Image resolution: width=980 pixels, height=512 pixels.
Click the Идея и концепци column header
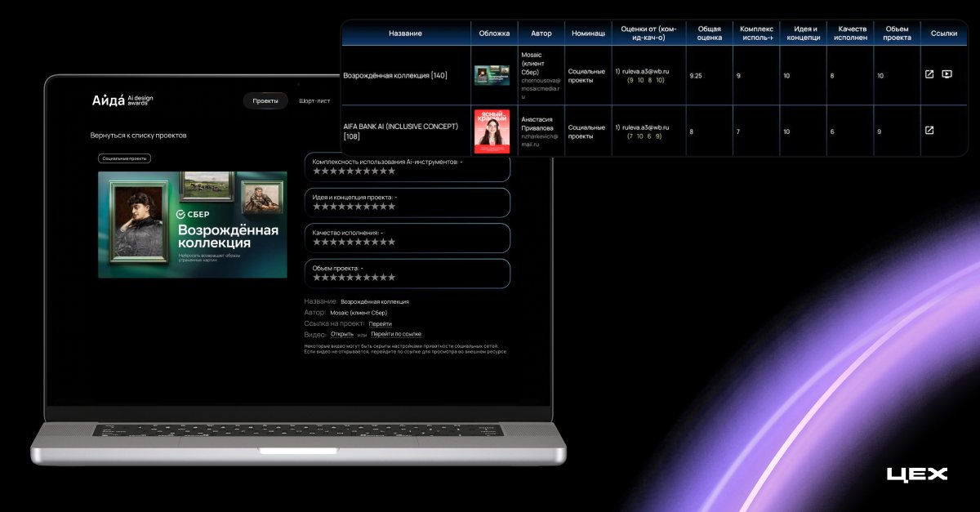(804, 33)
